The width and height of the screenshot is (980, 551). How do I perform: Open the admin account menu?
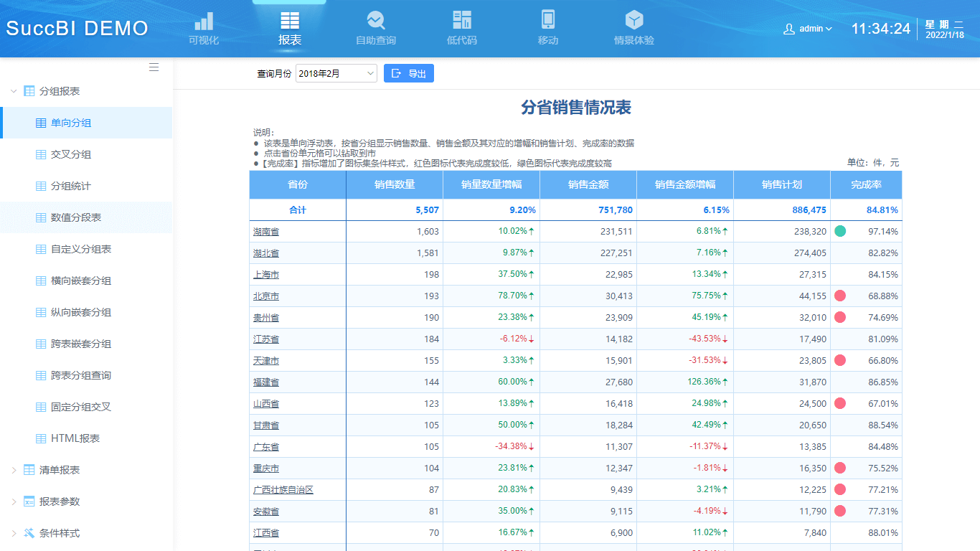click(x=807, y=29)
